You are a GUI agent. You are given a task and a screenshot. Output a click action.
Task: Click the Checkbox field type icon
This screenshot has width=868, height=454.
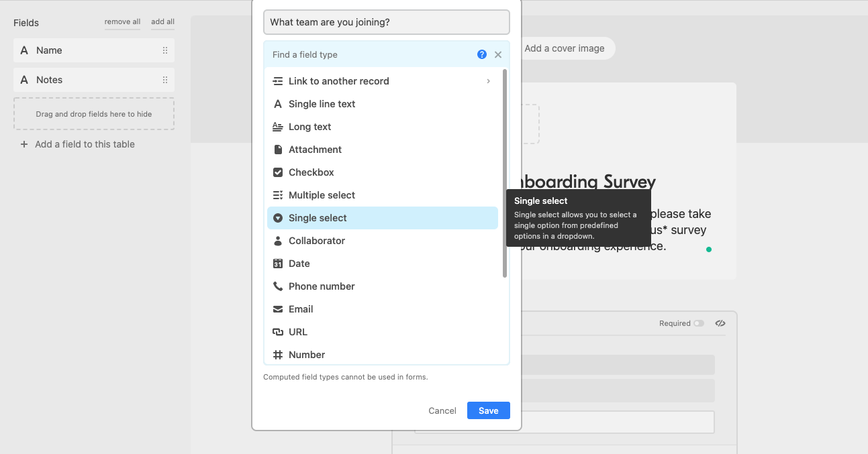pyautogui.click(x=278, y=172)
